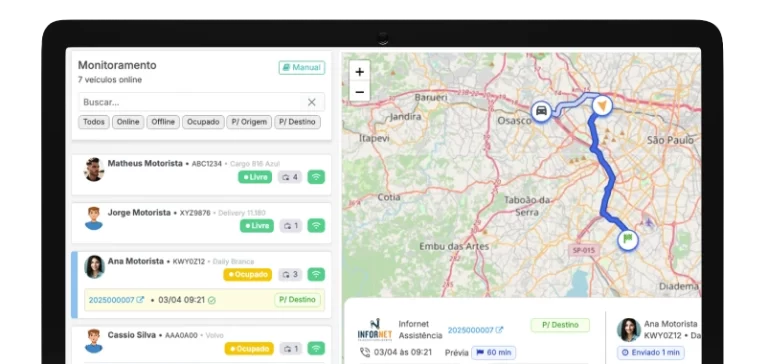Zoom out on the map
The width and height of the screenshot is (768, 364).
click(x=360, y=92)
